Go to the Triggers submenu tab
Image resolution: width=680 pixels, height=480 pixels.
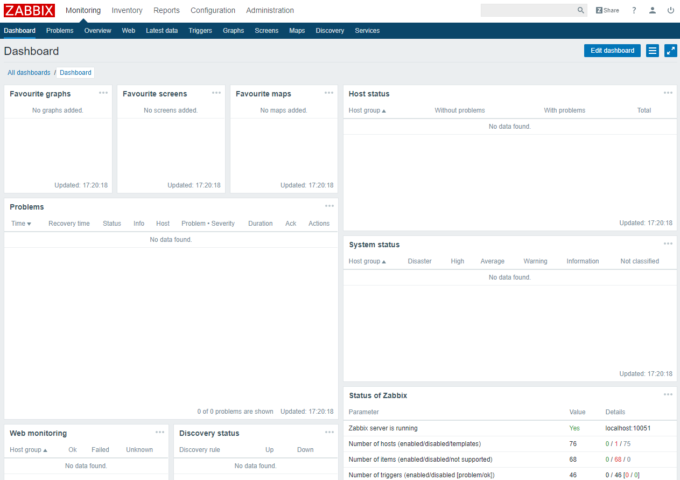tap(200, 31)
